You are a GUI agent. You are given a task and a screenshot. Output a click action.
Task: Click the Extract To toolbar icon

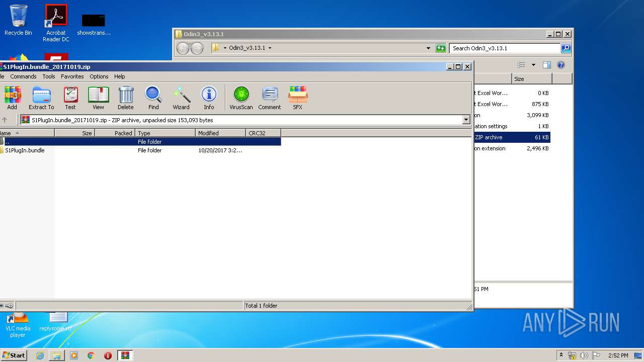[x=41, y=98]
